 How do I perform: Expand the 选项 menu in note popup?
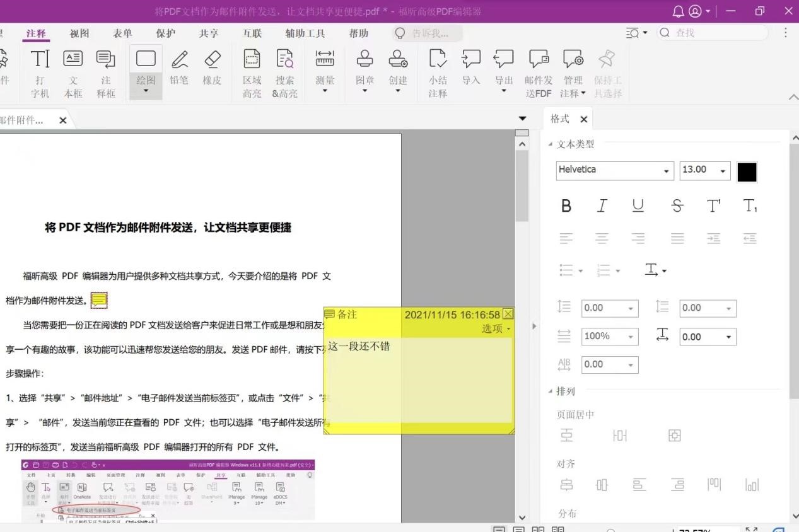pos(496,328)
